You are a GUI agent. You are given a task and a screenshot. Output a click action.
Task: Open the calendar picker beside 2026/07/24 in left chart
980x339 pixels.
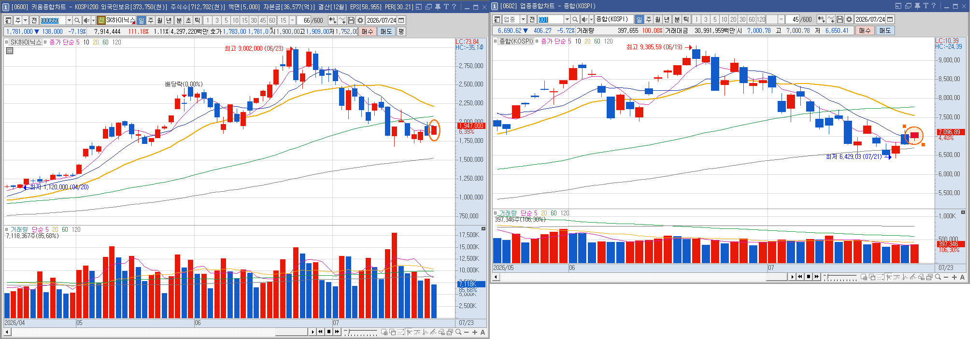point(401,20)
